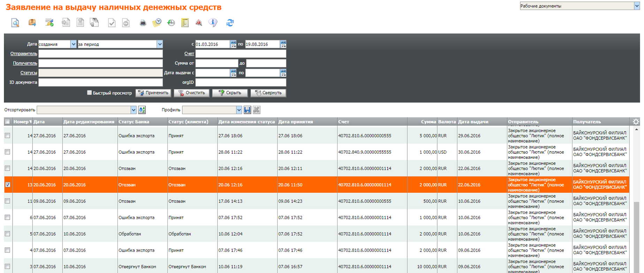The image size is (644, 273).
Task: Click the package export icon
Action: [x=32, y=23]
